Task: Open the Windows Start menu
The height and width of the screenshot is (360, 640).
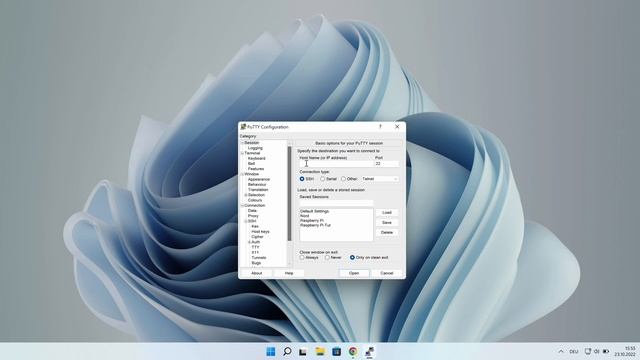Action: pos(271,351)
